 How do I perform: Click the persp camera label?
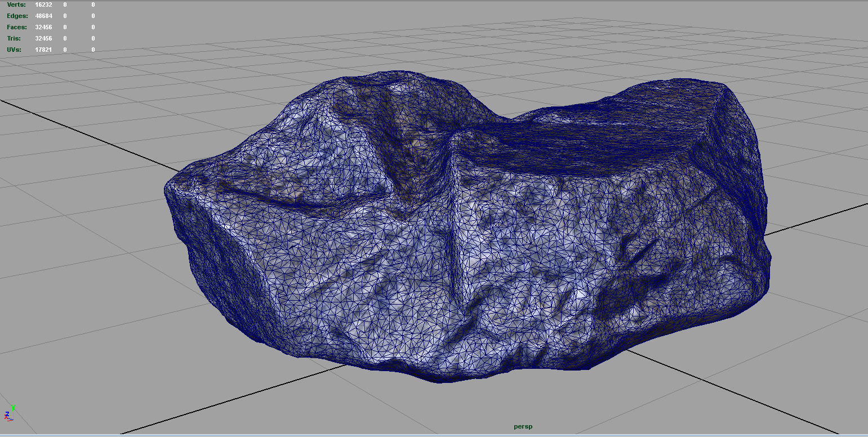click(x=523, y=427)
